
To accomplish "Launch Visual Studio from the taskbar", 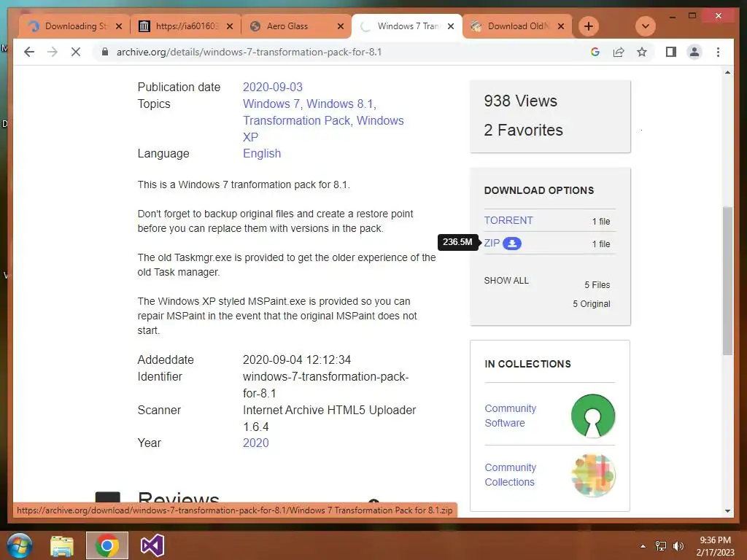I will [152, 545].
